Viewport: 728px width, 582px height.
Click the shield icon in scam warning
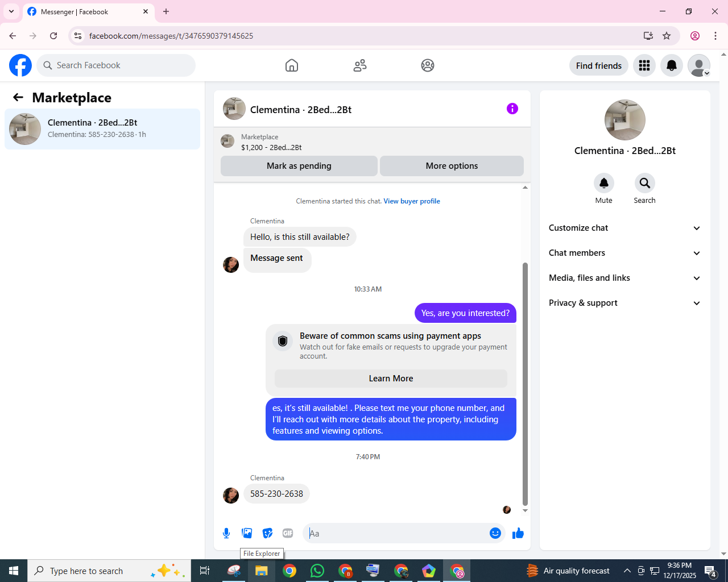click(283, 341)
